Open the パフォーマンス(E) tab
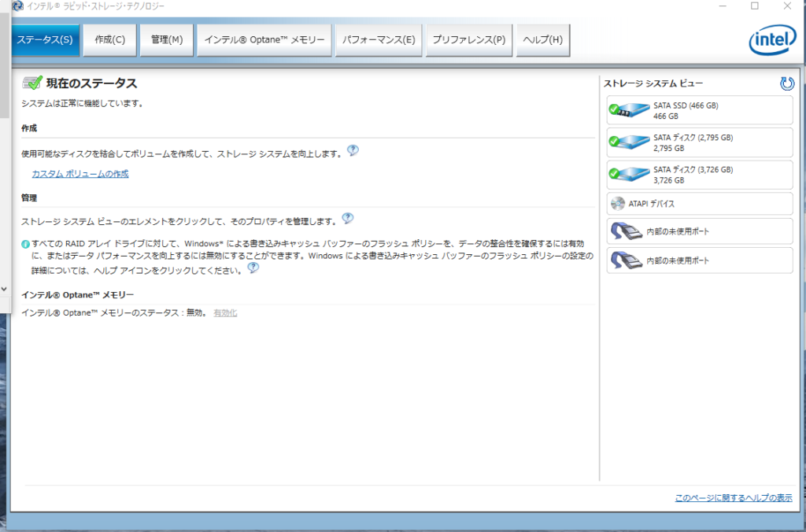This screenshot has width=806, height=532. click(x=379, y=40)
